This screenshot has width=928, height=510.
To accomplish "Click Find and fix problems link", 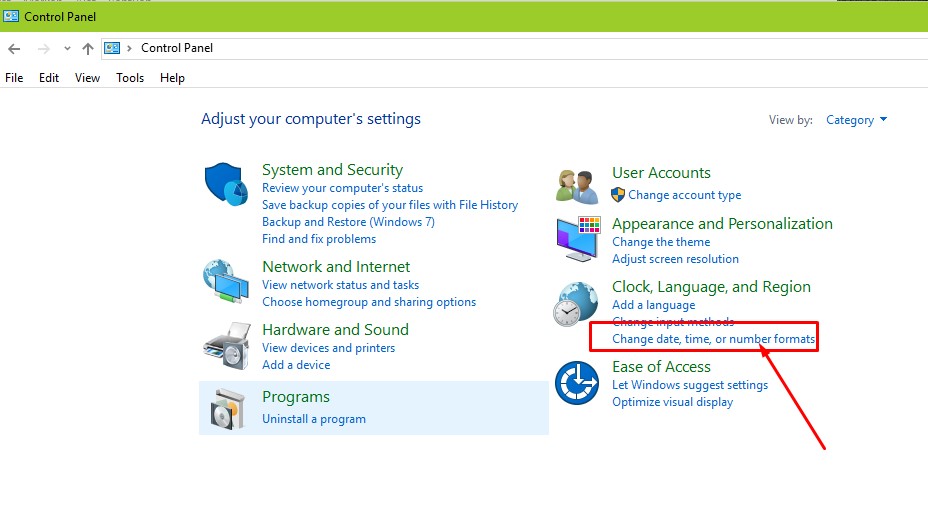I will 319,239.
